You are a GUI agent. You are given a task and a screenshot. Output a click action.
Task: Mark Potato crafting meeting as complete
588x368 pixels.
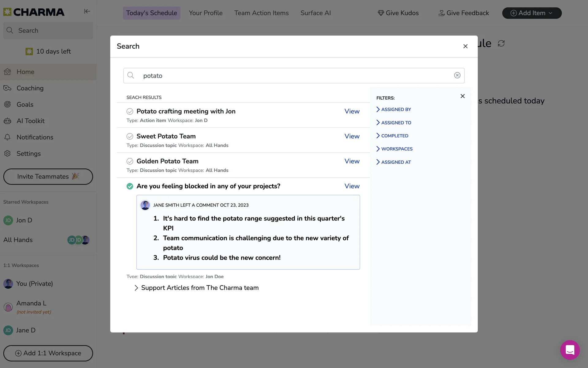[x=130, y=111]
